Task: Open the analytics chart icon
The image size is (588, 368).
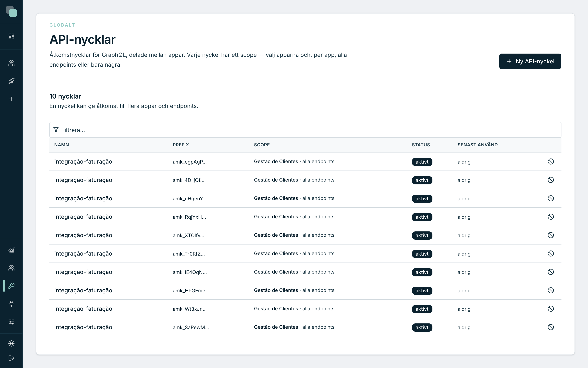Action: (x=11, y=250)
